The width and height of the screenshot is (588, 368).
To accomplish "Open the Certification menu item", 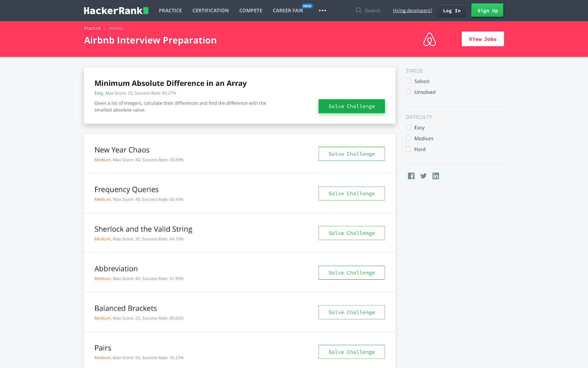I will point(211,11).
